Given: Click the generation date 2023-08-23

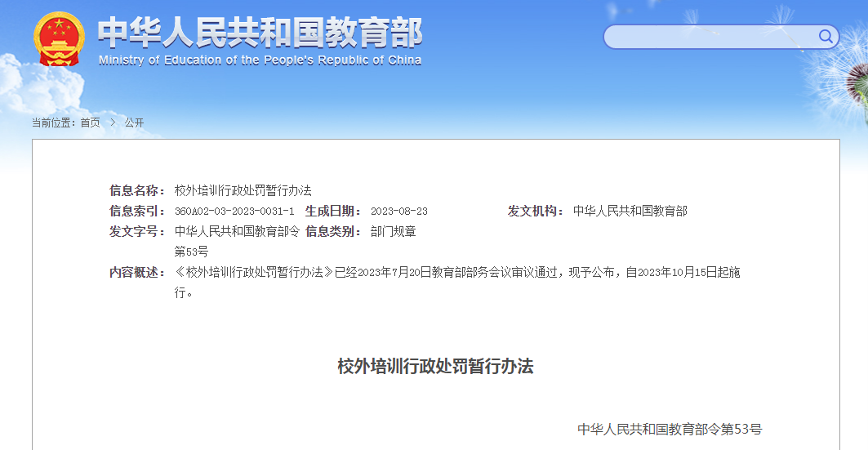Looking at the screenshot, I should point(398,211).
